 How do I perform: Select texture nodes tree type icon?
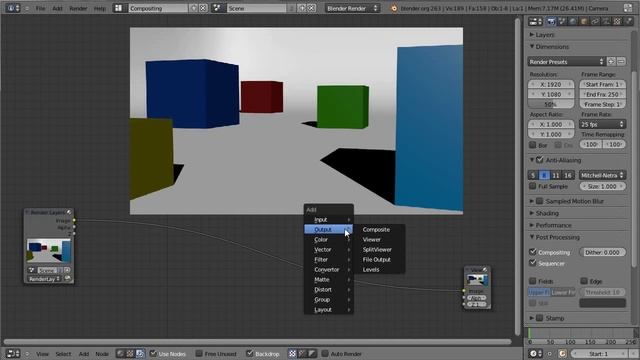tap(130, 353)
